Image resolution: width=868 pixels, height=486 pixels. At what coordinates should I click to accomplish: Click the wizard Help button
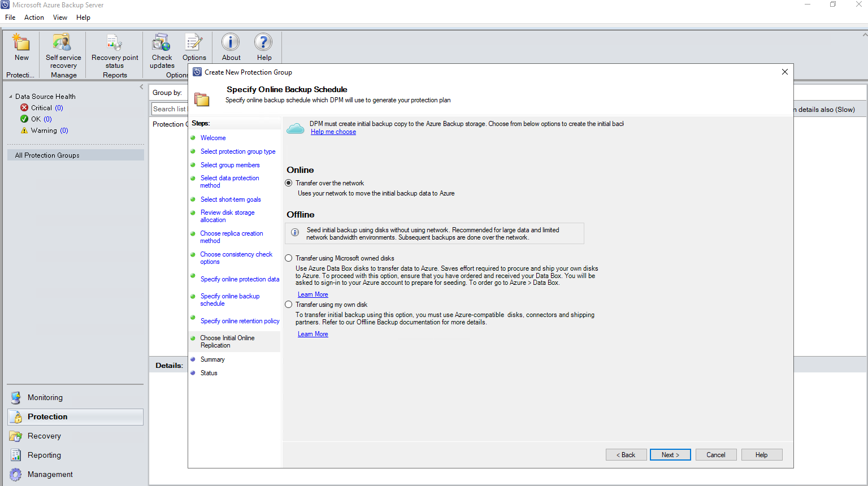pos(762,455)
